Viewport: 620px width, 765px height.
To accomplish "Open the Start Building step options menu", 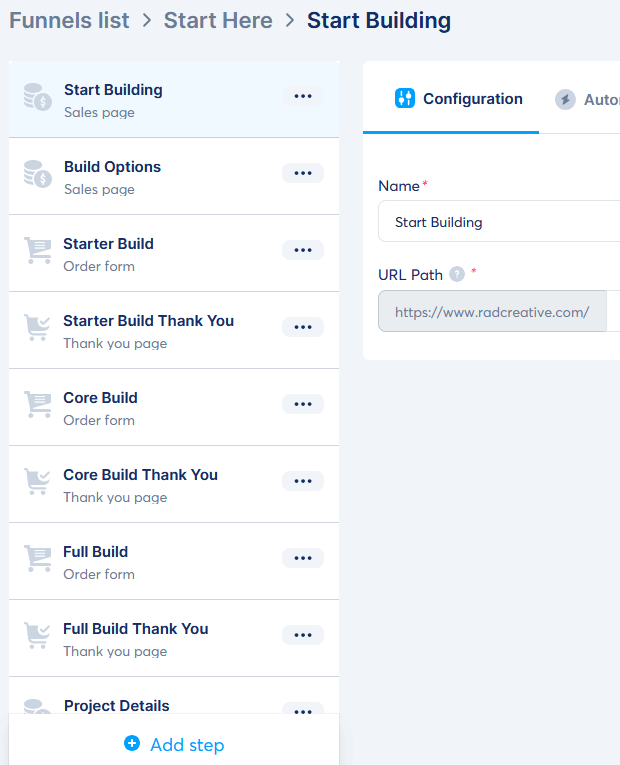I will coord(303,96).
